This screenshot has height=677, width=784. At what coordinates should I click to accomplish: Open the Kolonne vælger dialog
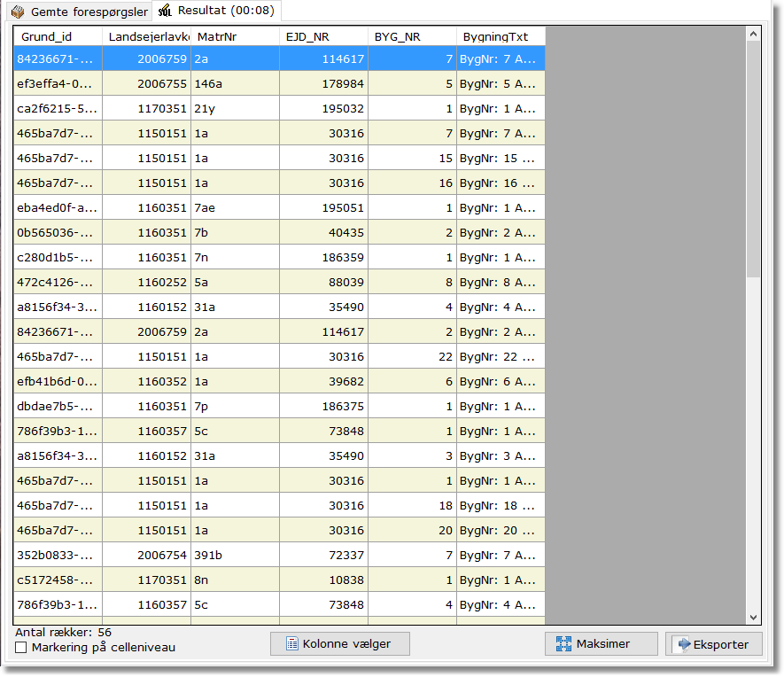(x=340, y=644)
